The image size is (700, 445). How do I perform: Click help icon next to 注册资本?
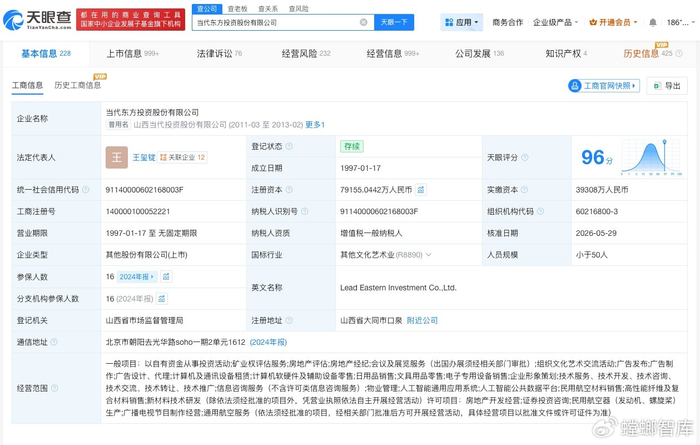click(289, 190)
